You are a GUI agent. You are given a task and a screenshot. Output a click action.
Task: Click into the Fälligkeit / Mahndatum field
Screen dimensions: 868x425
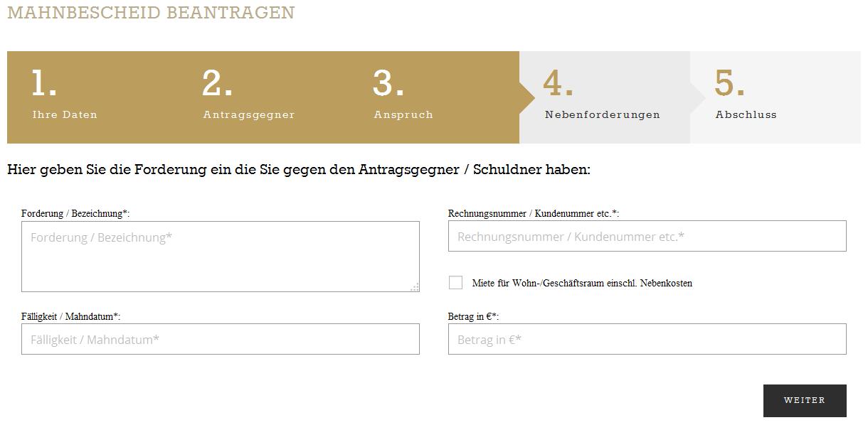tap(220, 339)
